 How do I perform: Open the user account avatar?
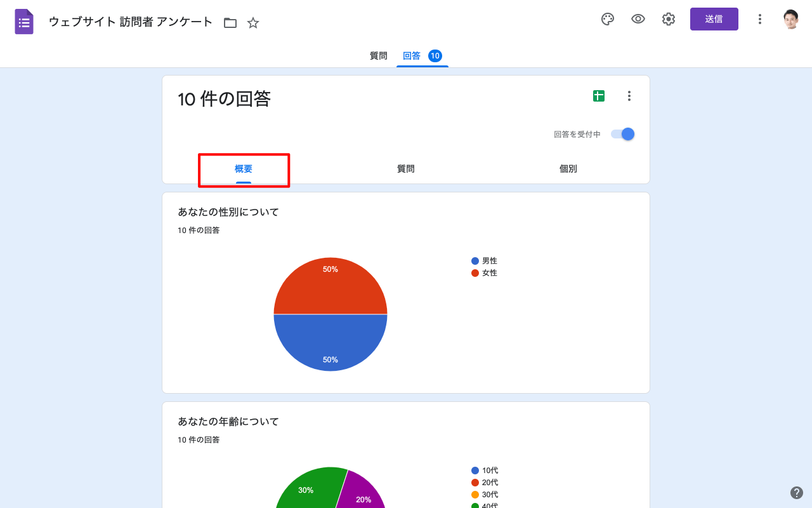coord(790,19)
